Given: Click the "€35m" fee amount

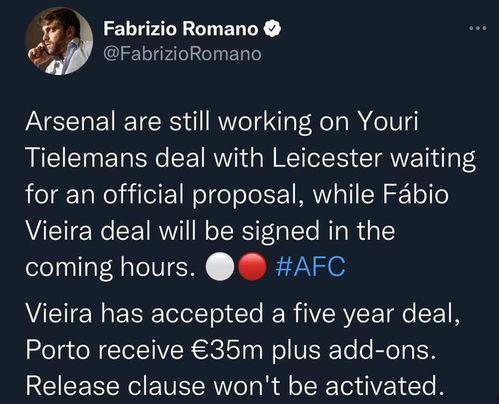Looking at the screenshot, I should [227, 350].
